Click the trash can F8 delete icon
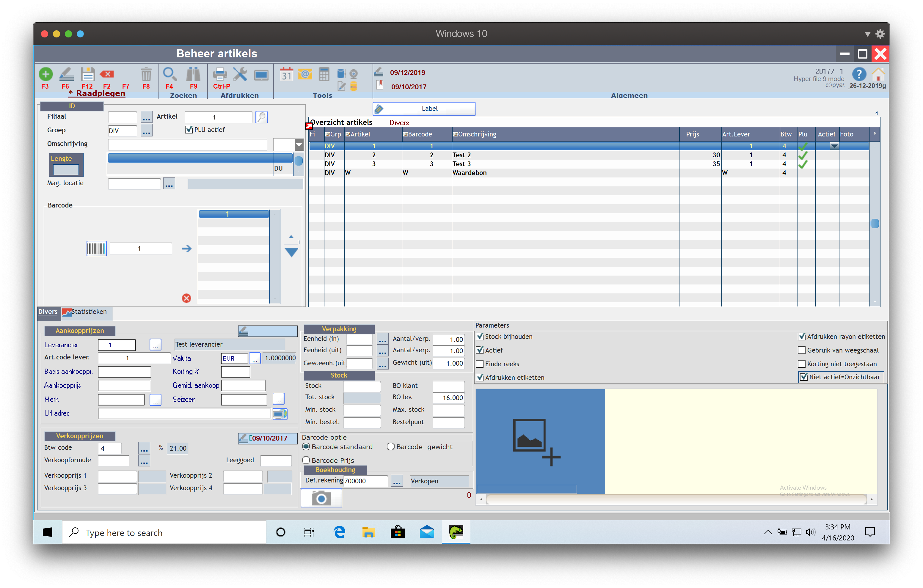 tap(146, 74)
